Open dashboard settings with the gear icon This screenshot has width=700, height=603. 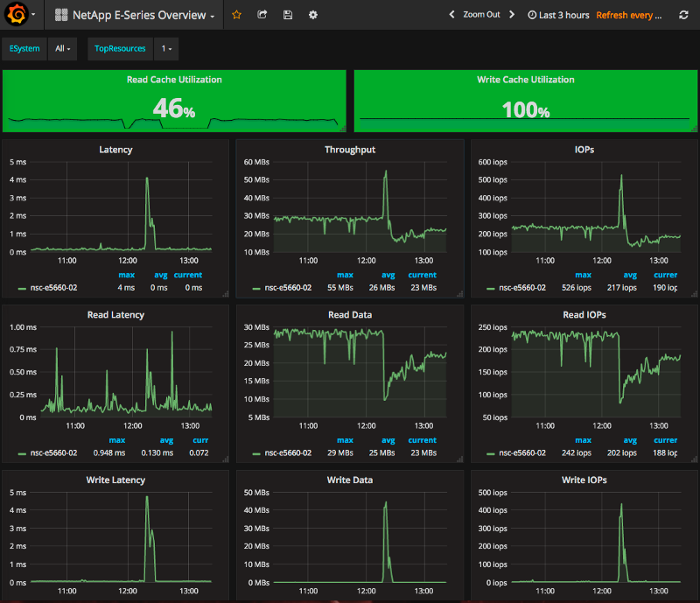(x=312, y=15)
